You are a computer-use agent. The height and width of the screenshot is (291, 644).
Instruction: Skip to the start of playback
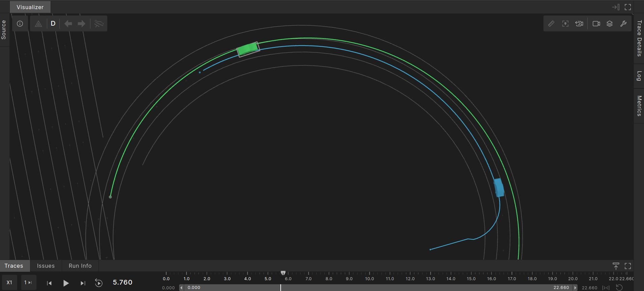tap(49, 283)
